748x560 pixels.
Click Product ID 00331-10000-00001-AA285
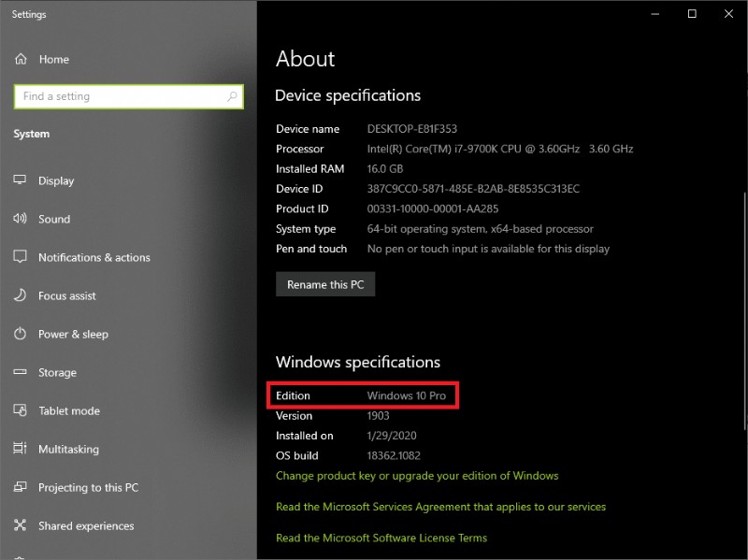[x=433, y=208]
